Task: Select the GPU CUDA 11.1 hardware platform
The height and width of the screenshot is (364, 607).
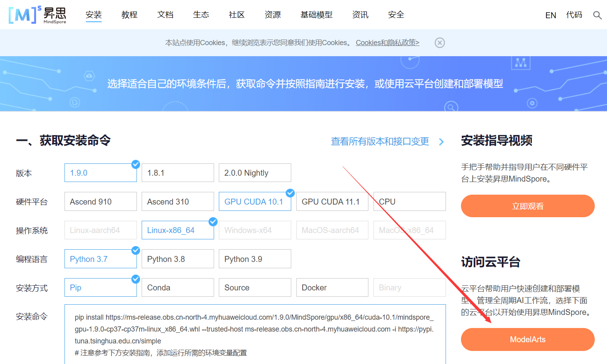Action: 332,201
